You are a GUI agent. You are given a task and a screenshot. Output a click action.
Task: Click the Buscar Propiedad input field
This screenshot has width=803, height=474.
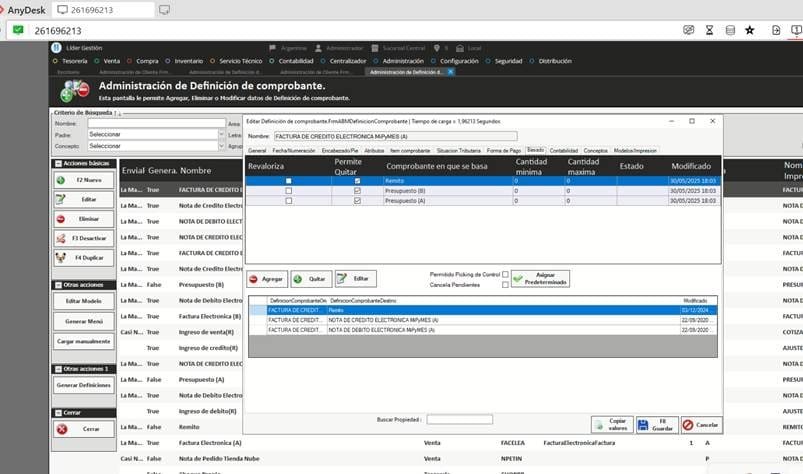point(459,419)
